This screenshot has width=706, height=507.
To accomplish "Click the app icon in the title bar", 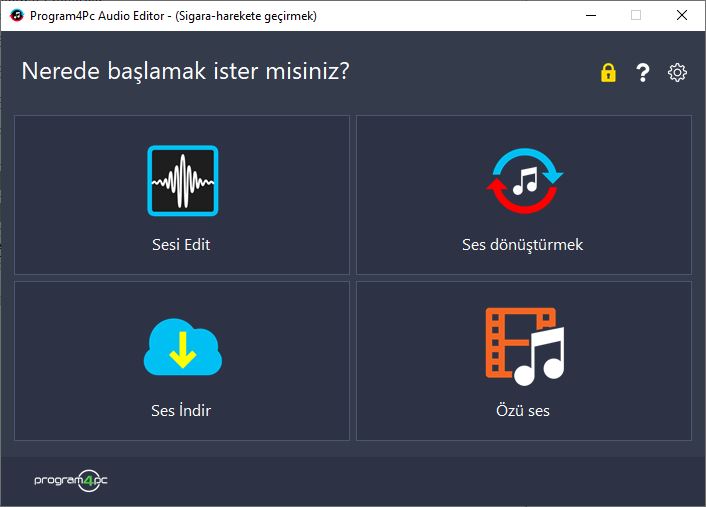I will 17,15.
